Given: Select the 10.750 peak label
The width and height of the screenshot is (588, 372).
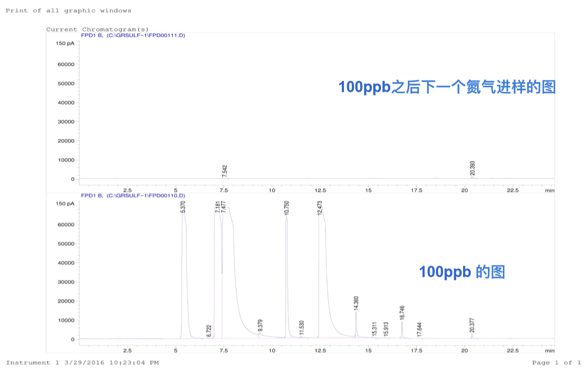Looking at the screenshot, I should coord(287,208).
